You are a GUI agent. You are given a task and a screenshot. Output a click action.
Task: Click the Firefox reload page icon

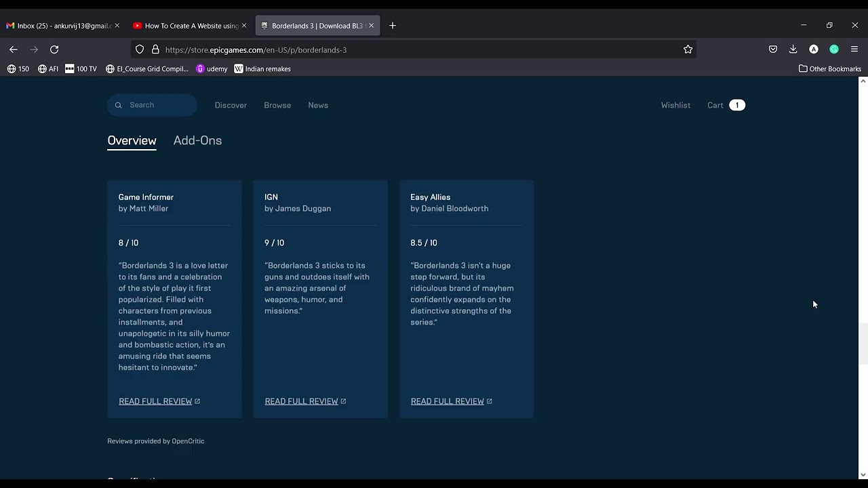coord(54,49)
